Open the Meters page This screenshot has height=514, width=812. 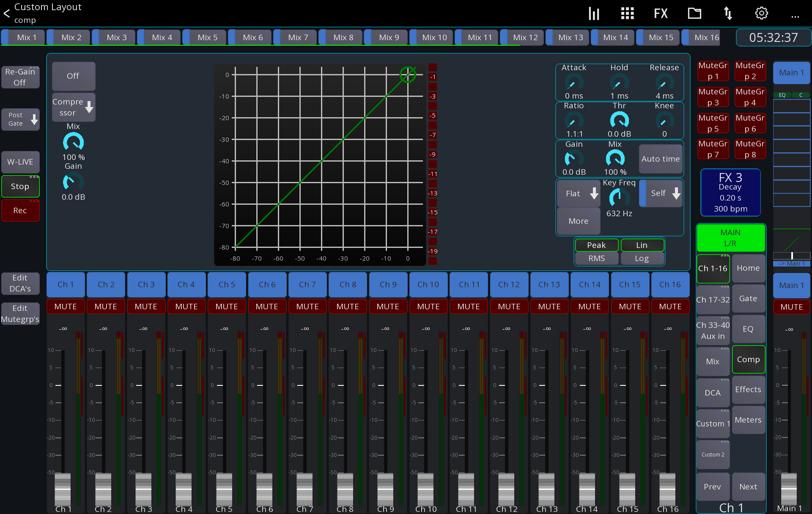[x=748, y=420]
